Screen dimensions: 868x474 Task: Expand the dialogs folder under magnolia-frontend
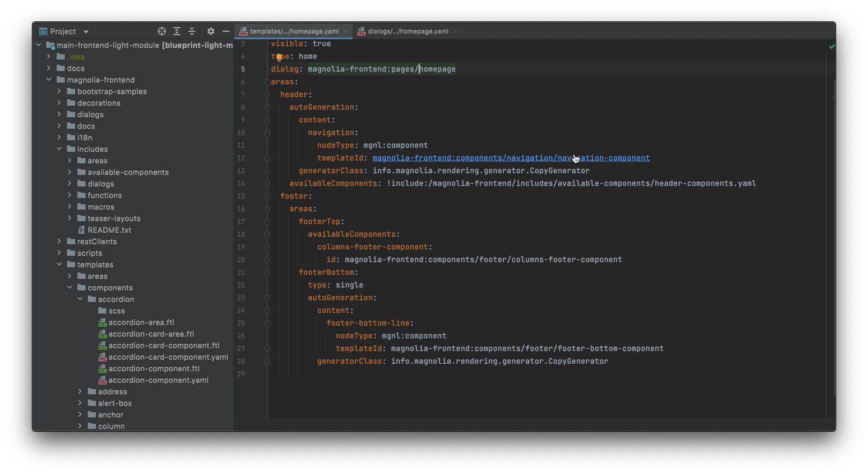58,114
